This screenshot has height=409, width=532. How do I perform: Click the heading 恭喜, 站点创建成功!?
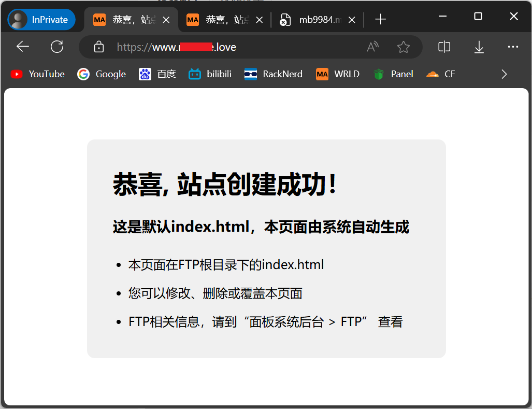(225, 185)
